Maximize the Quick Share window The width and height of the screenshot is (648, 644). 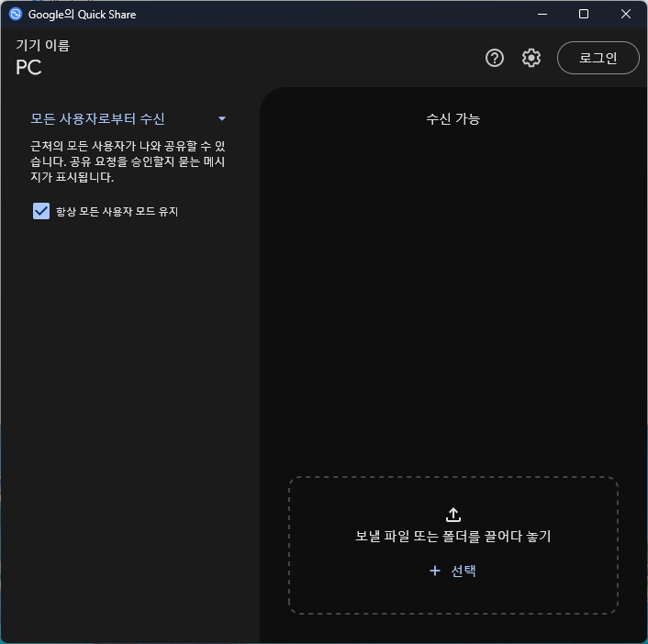pyautogui.click(x=584, y=14)
